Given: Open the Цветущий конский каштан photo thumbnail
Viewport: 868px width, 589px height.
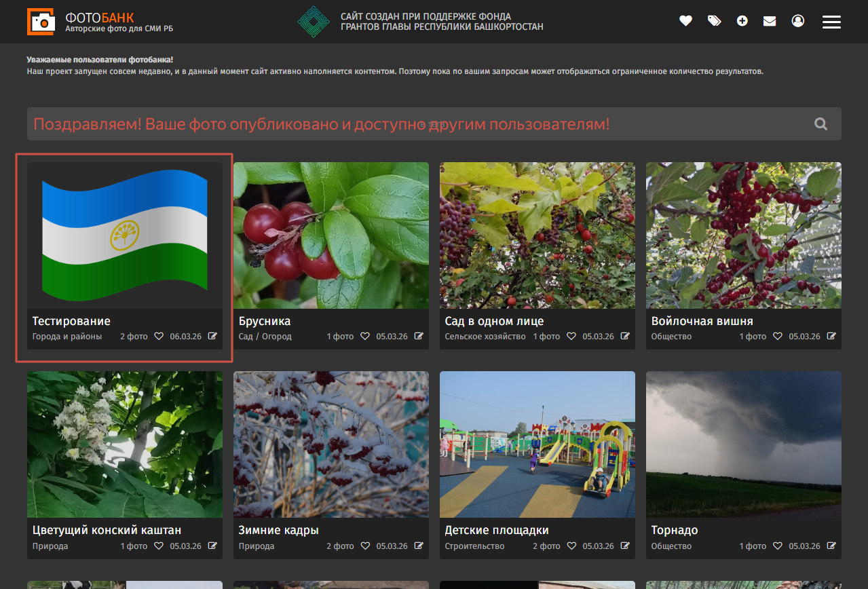Looking at the screenshot, I should [125, 444].
